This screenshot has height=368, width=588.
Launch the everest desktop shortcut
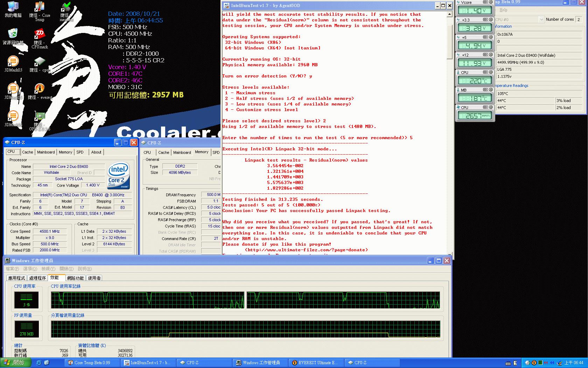(x=40, y=91)
